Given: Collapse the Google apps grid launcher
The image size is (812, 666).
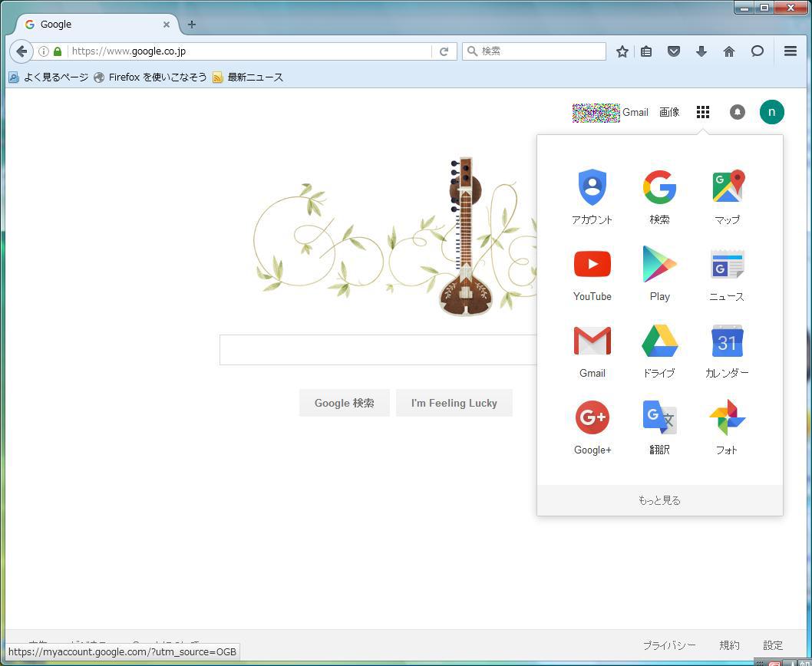Looking at the screenshot, I should (702, 112).
